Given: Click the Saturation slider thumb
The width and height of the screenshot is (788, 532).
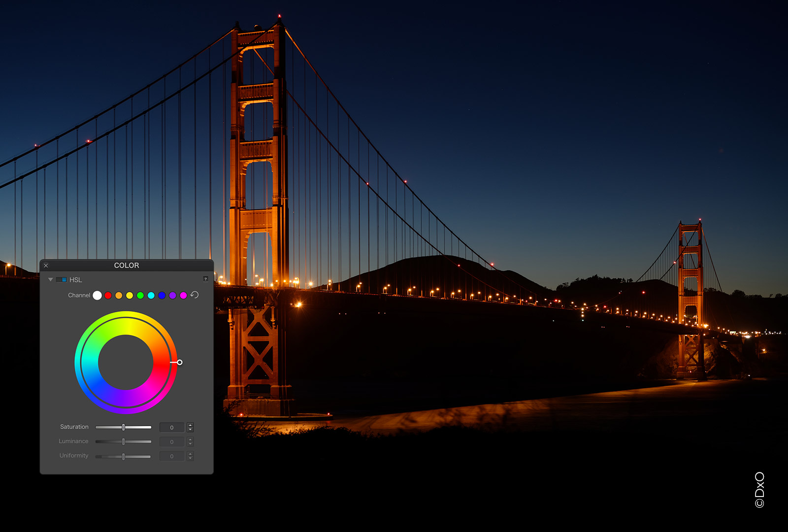Looking at the screenshot, I should coord(124,427).
